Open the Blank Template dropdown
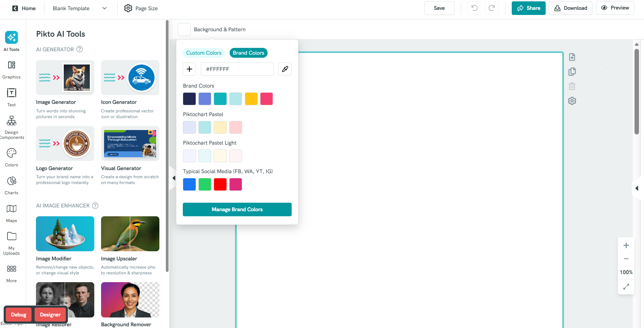 pos(79,8)
